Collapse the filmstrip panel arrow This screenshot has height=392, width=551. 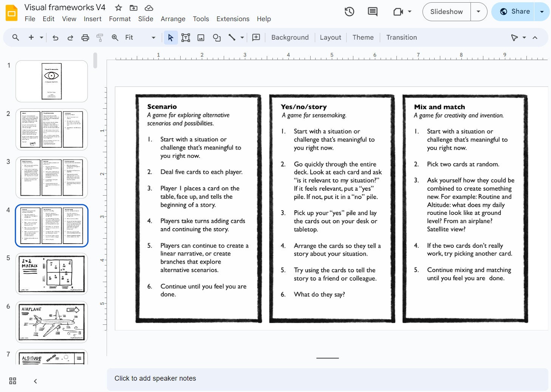click(x=36, y=381)
